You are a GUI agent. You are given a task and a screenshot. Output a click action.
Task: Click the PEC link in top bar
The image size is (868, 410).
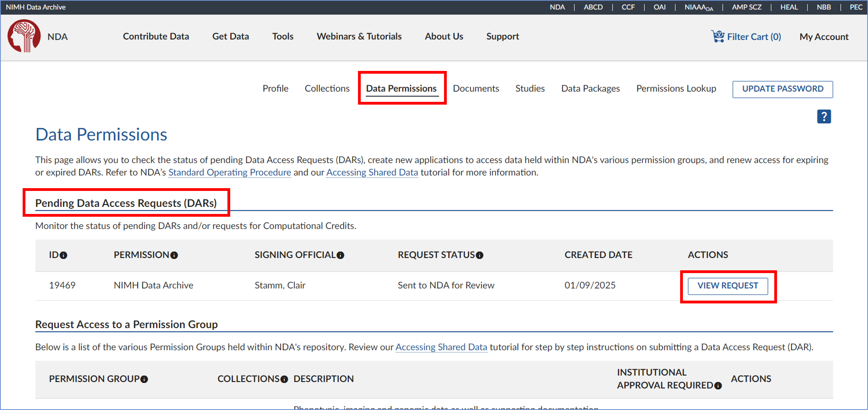856,7
